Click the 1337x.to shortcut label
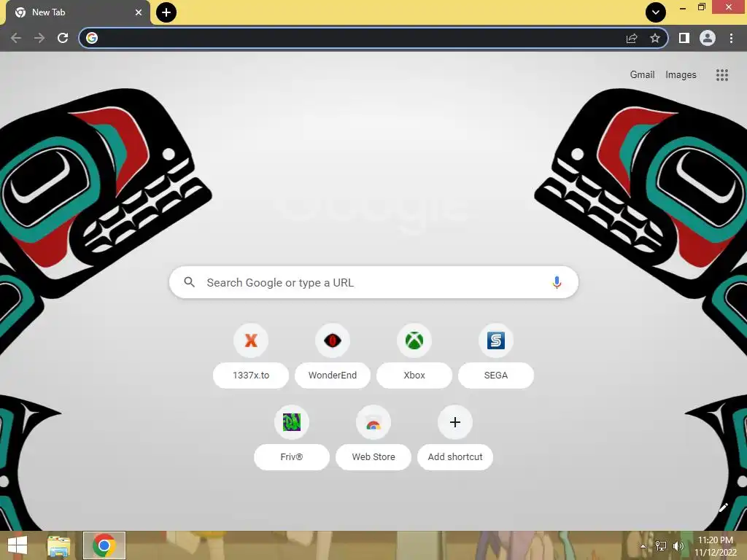The height and width of the screenshot is (560, 747). [x=251, y=376]
